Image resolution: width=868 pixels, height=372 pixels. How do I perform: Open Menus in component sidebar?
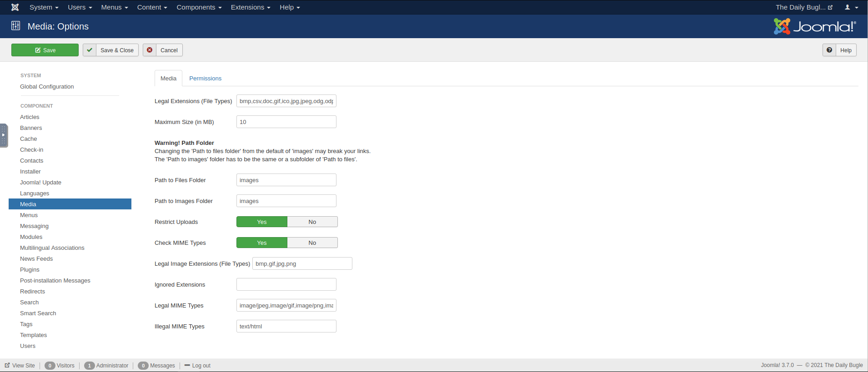(29, 215)
